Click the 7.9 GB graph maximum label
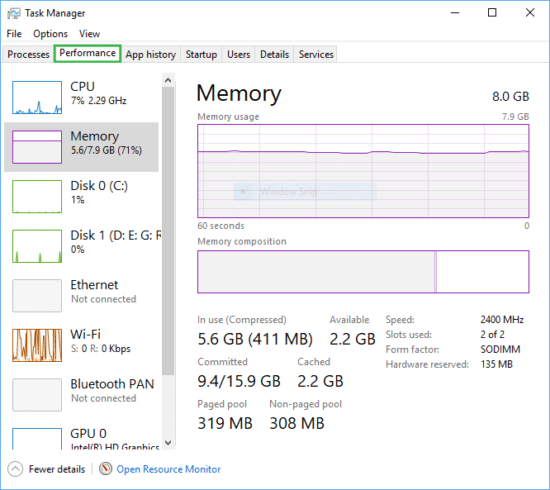The image size is (550, 490). pyautogui.click(x=515, y=116)
